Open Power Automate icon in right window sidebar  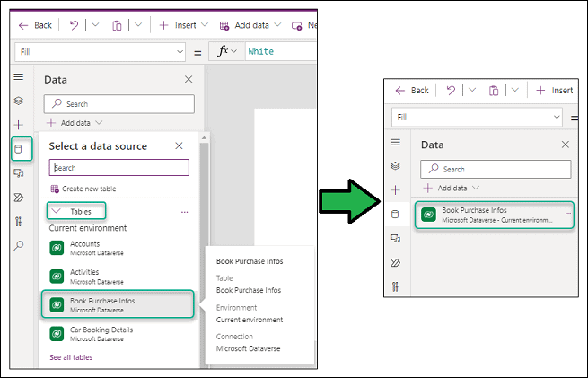coord(395,262)
